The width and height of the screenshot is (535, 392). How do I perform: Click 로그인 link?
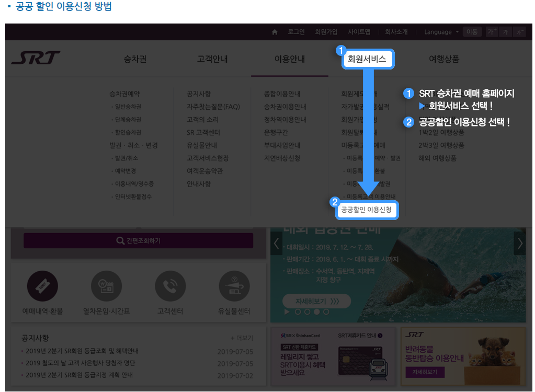(x=296, y=32)
